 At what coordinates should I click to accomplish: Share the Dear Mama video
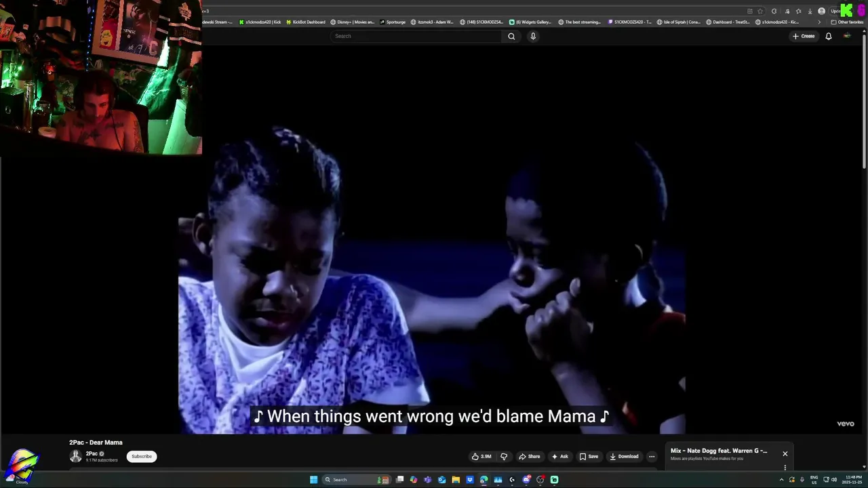coord(529,456)
